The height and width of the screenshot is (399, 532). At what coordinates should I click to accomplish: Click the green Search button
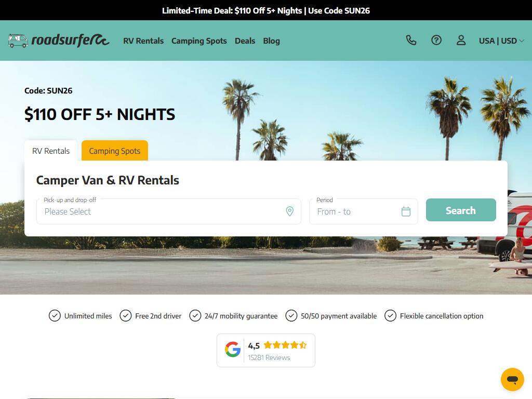[461, 210]
